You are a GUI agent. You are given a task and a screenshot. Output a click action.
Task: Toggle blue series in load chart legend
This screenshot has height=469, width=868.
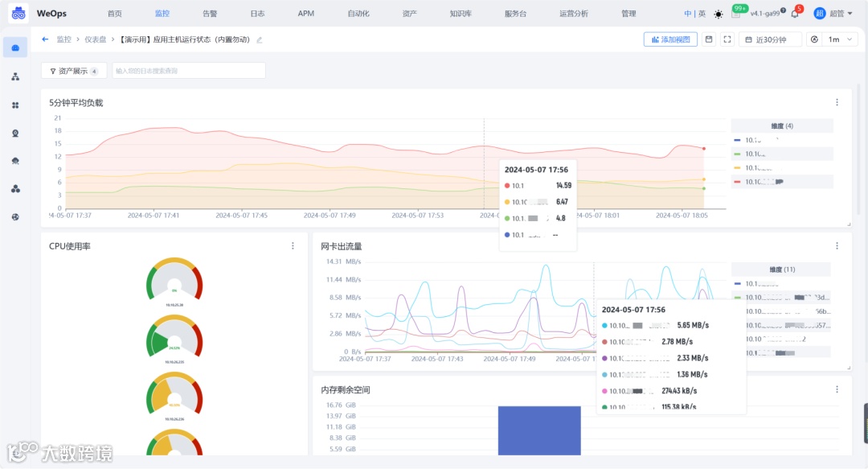pos(782,140)
